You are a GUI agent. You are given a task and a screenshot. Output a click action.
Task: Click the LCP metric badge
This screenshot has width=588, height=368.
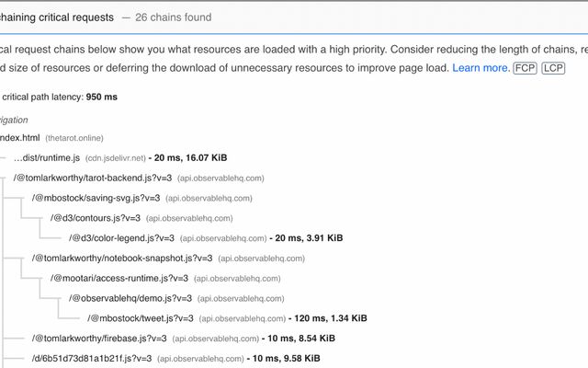click(x=553, y=68)
